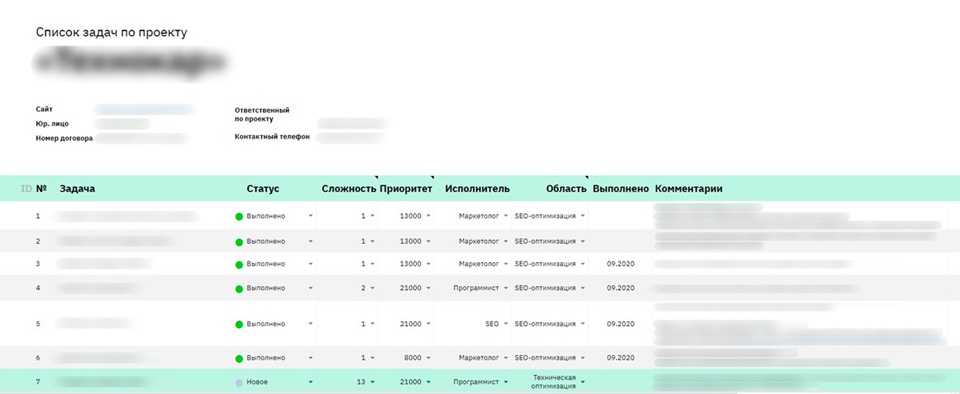Open priority dropdown arrow in row 6
The image size is (960, 394).
pyautogui.click(x=428, y=358)
